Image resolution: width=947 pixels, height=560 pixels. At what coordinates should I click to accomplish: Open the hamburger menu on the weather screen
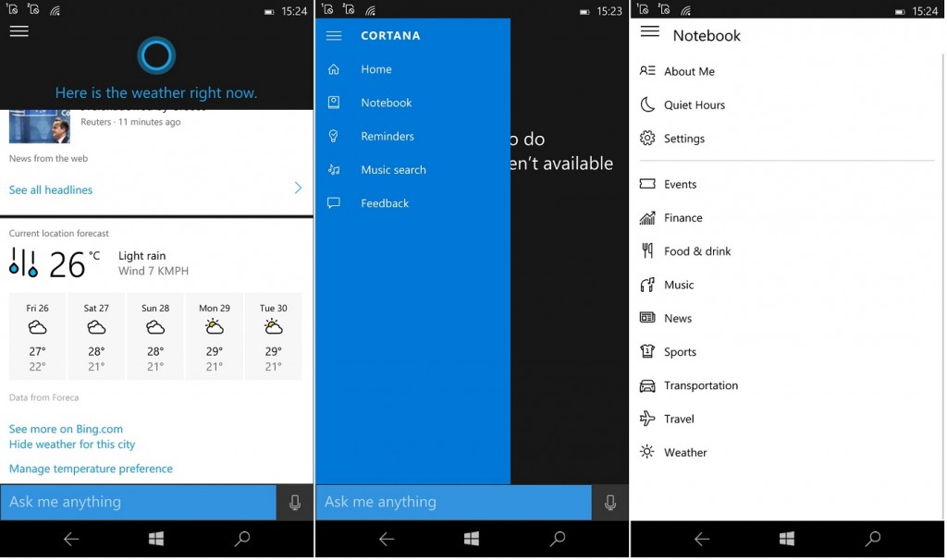[18, 31]
